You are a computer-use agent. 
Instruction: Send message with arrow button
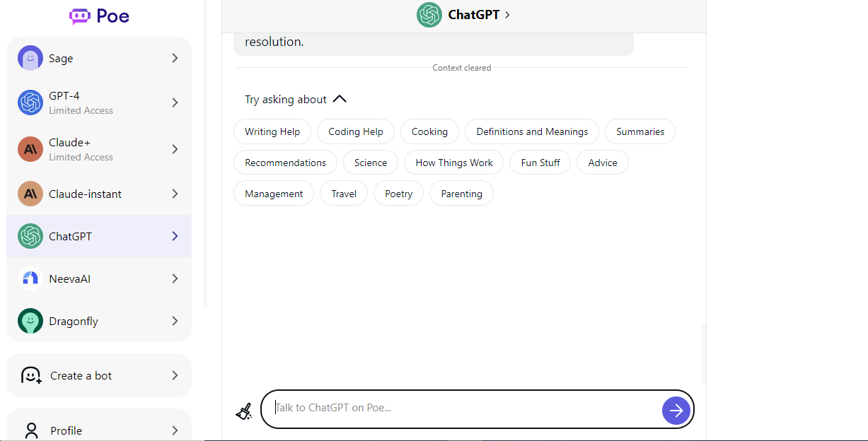676,410
